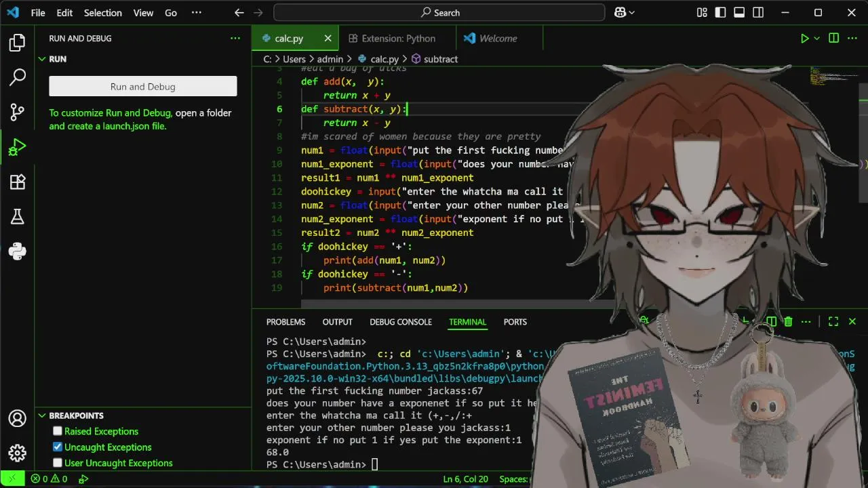Image resolution: width=868 pixels, height=488 pixels.
Task: Open the Python activity bar view
Action: [x=17, y=251]
